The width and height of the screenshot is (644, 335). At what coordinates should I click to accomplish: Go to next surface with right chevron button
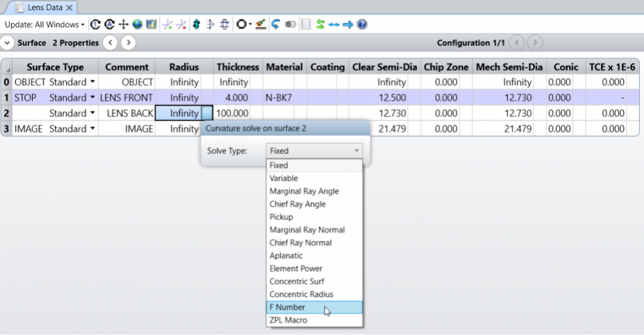128,43
